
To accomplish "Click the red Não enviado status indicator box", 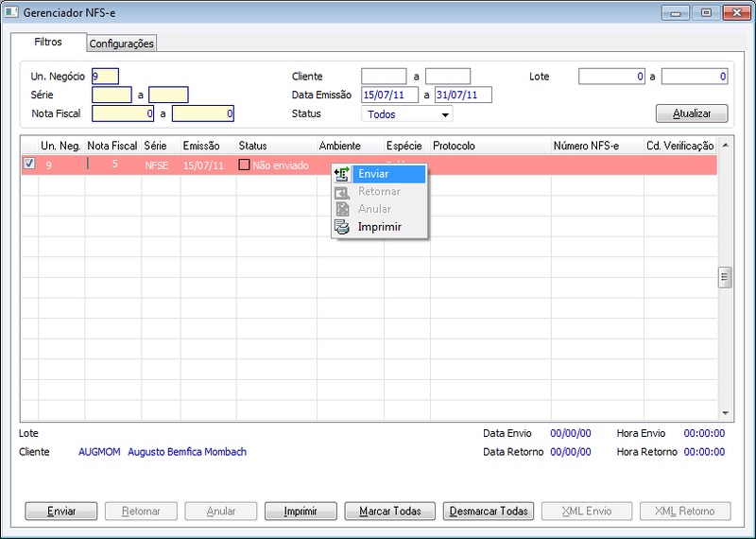I will [x=245, y=165].
